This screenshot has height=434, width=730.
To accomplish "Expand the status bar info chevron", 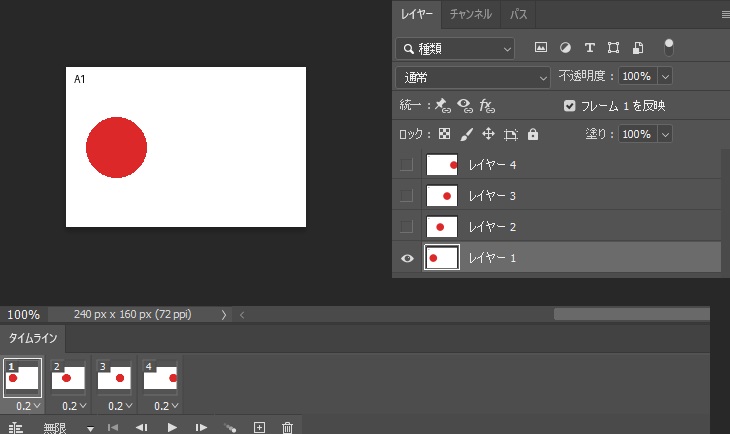I will (223, 315).
